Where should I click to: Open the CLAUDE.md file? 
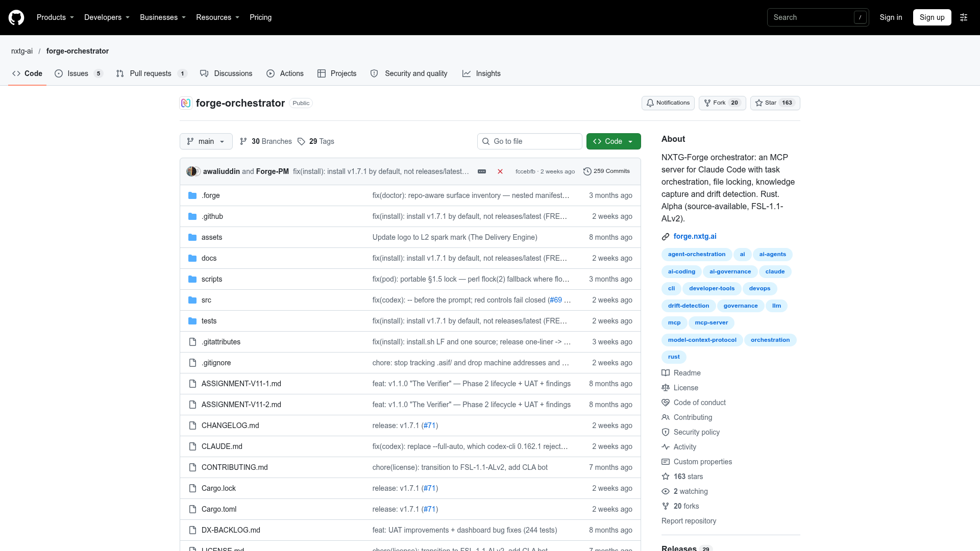222,446
